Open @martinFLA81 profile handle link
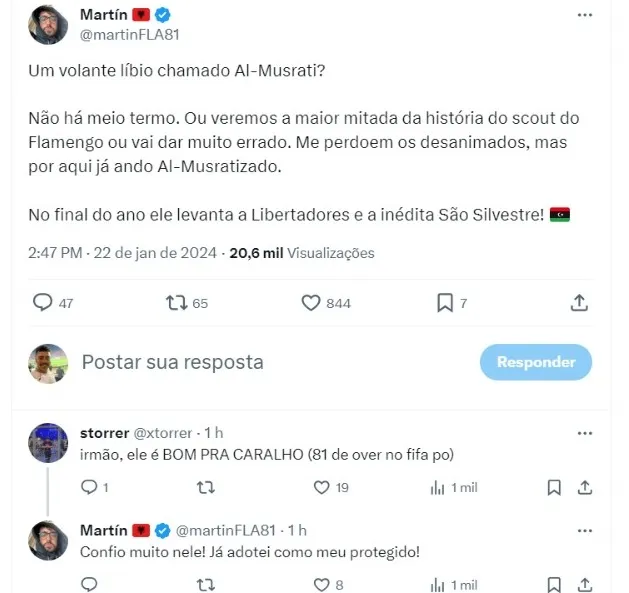The image size is (629, 593). (x=129, y=35)
